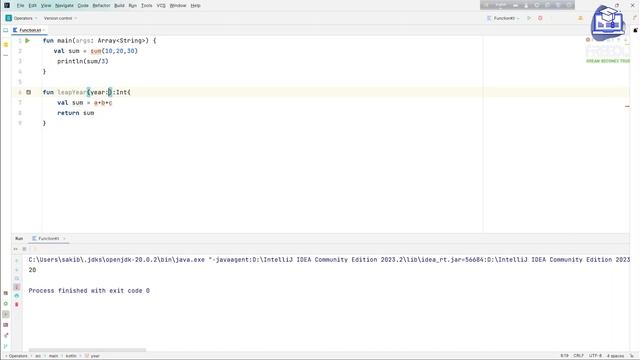Click the notifications icon on right sidebar
640x360 pixels.
coord(636,30)
